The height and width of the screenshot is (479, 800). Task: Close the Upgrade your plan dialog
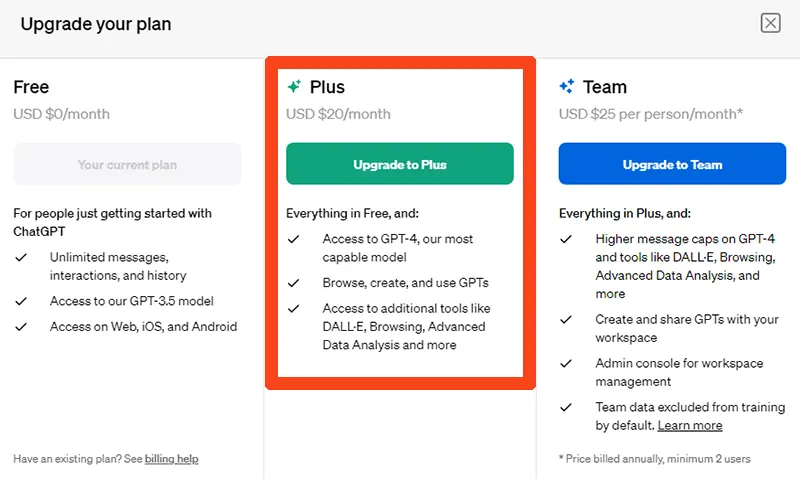[770, 23]
